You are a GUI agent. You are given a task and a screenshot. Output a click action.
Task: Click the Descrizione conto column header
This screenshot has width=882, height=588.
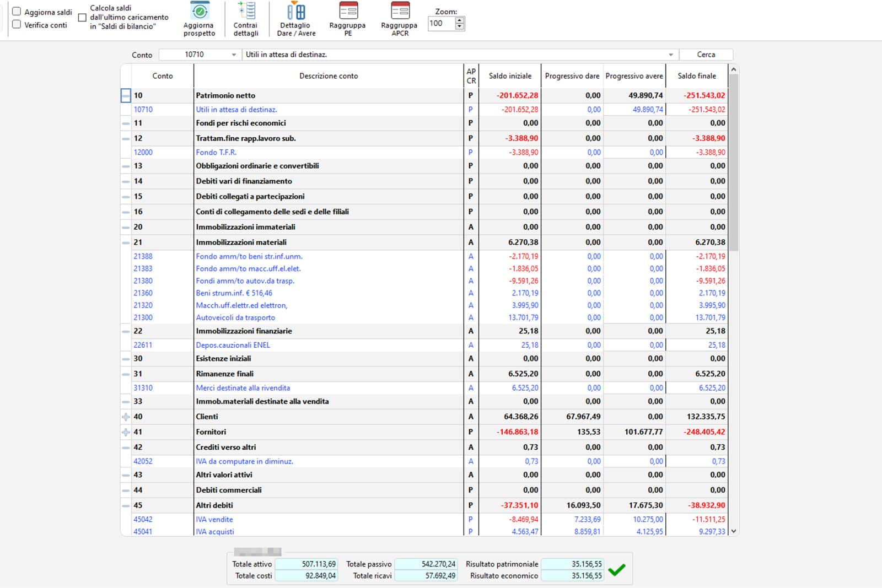(x=329, y=76)
